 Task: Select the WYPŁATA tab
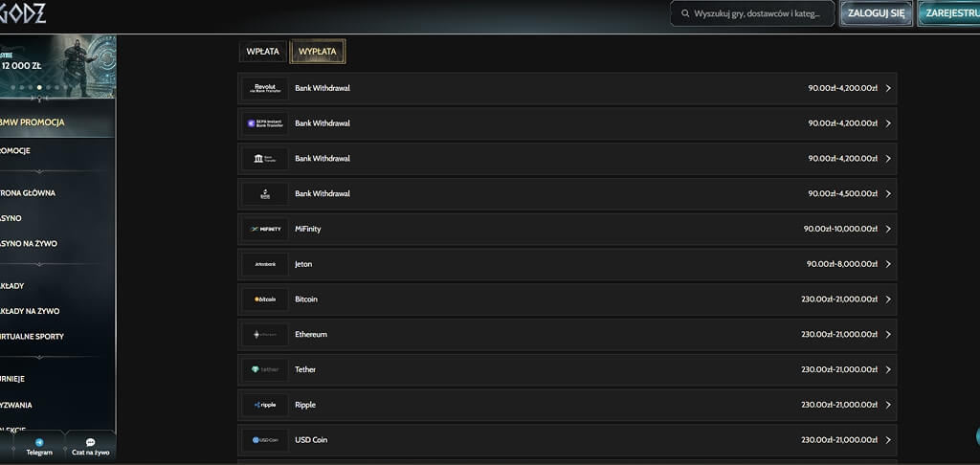(318, 52)
